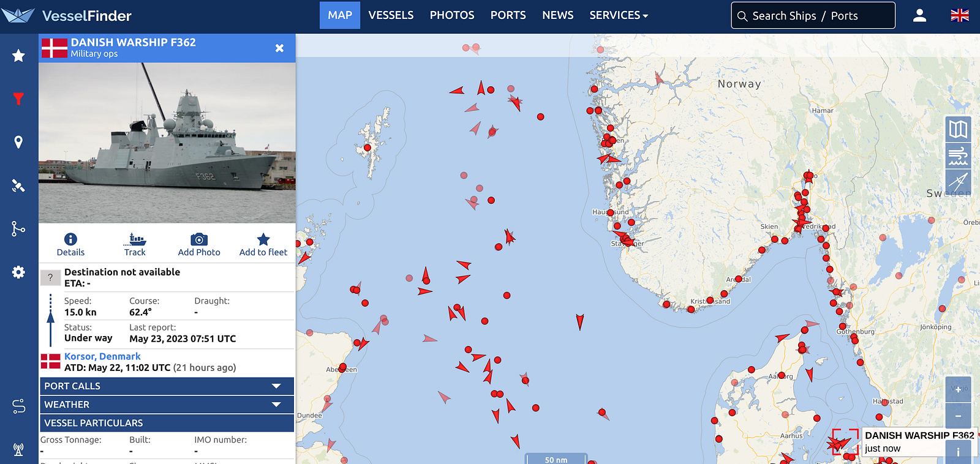Viewport: 980px width, 464px height.
Task: Open the red vessel filter funnel
Action: [18, 99]
